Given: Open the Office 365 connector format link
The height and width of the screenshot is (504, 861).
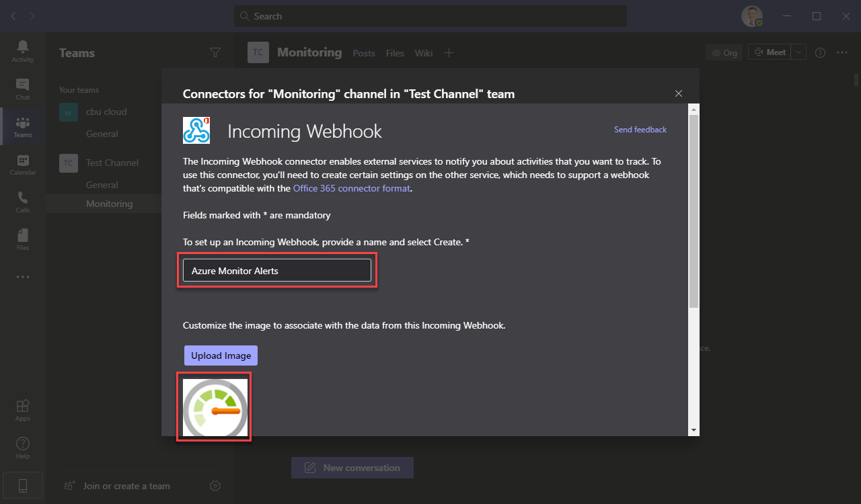Looking at the screenshot, I should click(x=351, y=189).
